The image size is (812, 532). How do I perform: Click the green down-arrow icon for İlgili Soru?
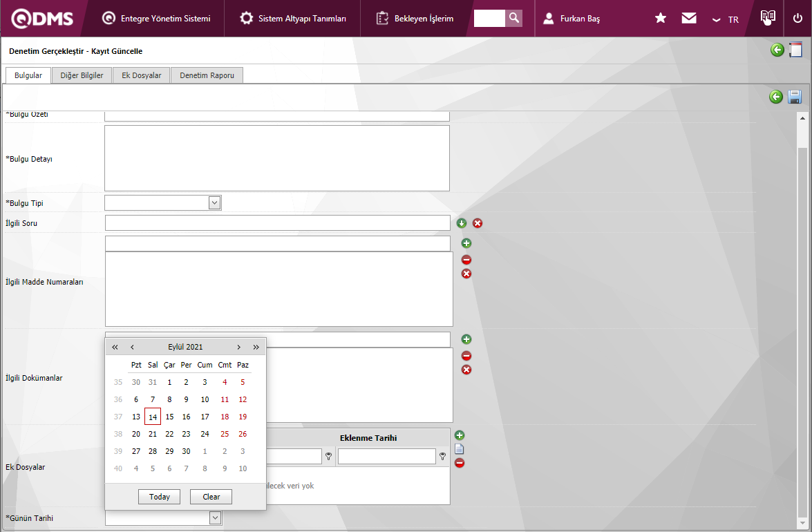pos(462,223)
